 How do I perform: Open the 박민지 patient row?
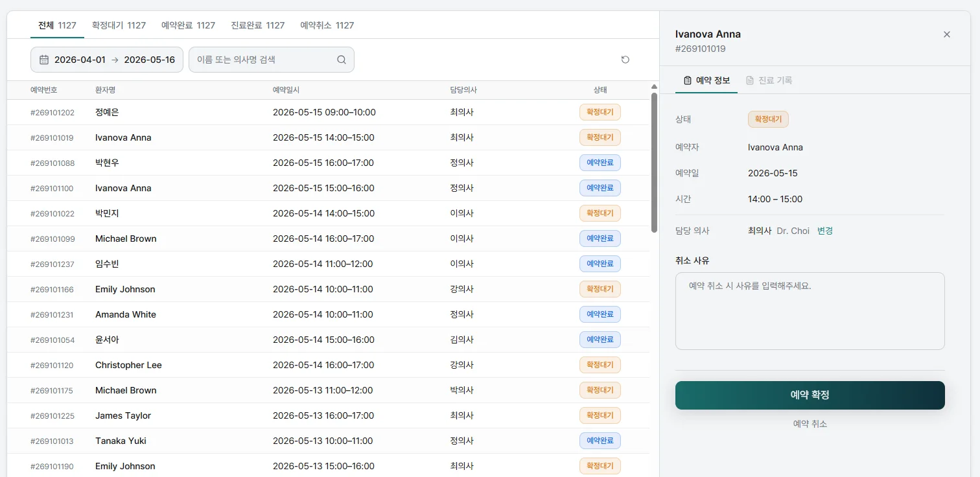click(328, 213)
